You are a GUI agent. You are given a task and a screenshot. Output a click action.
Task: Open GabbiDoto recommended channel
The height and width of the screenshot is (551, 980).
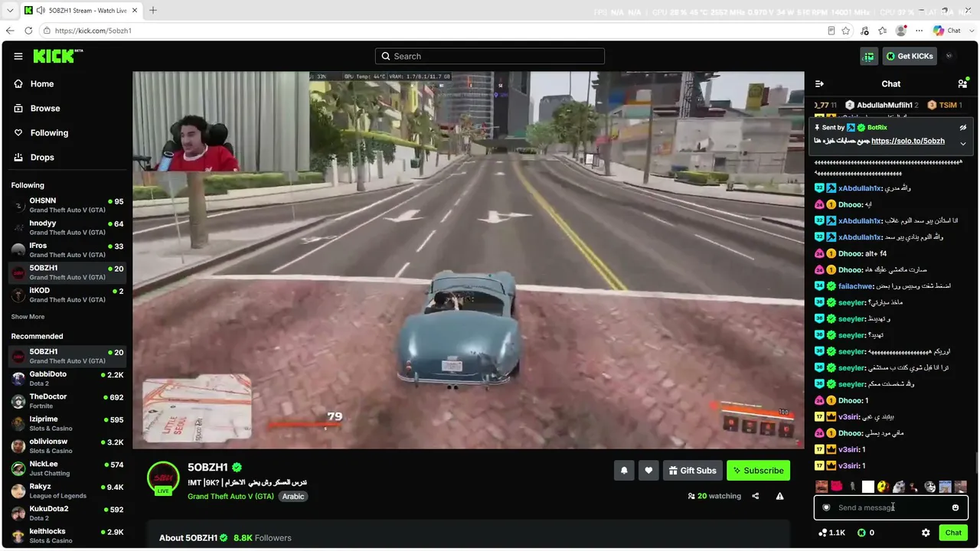click(67, 379)
